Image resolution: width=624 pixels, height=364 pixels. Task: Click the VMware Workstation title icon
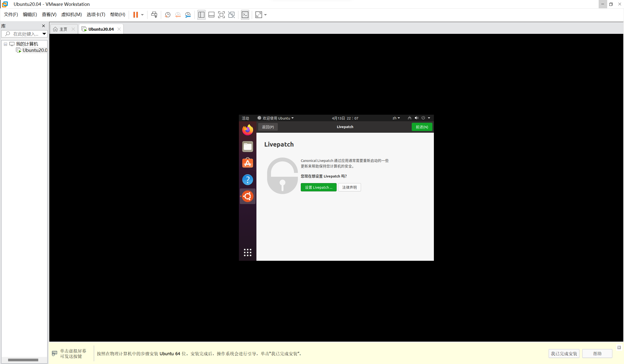click(5, 4)
